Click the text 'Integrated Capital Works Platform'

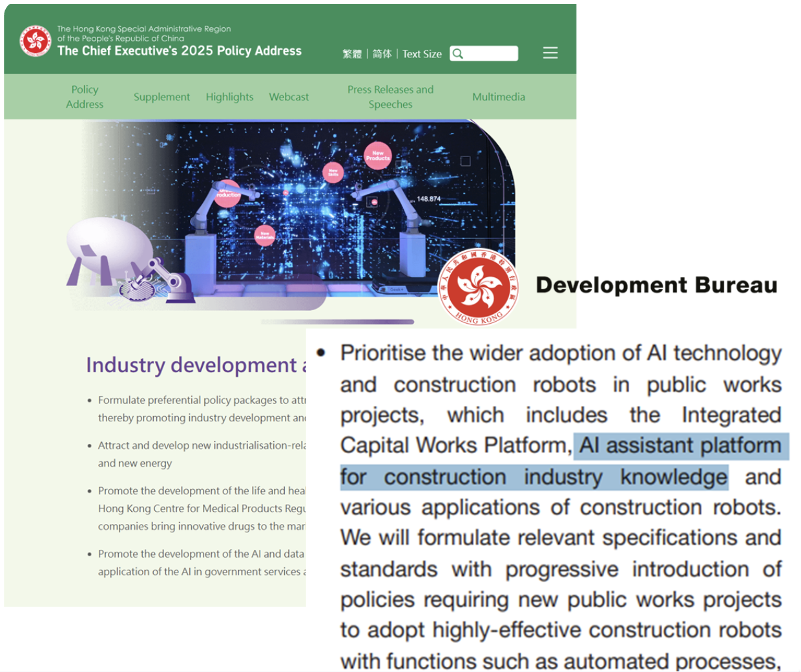point(561,430)
